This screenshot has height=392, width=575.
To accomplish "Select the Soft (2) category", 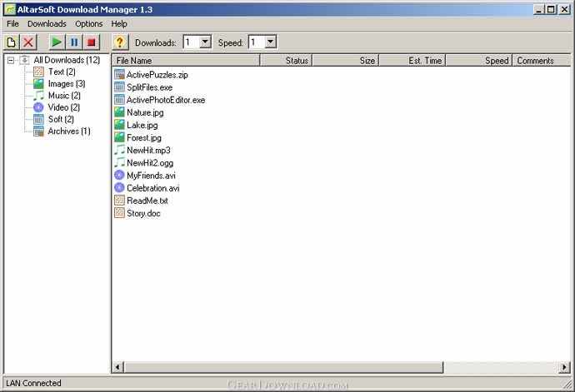I will [x=61, y=120].
